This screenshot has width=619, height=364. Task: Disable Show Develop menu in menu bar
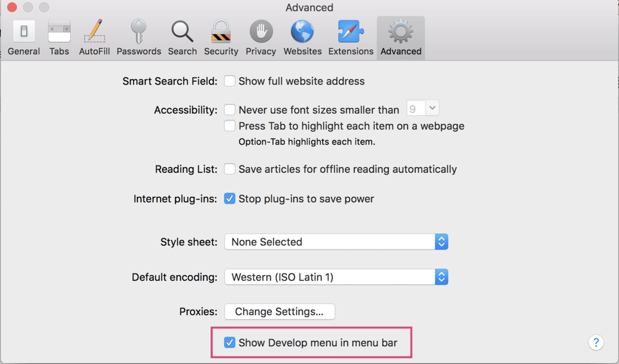230,343
